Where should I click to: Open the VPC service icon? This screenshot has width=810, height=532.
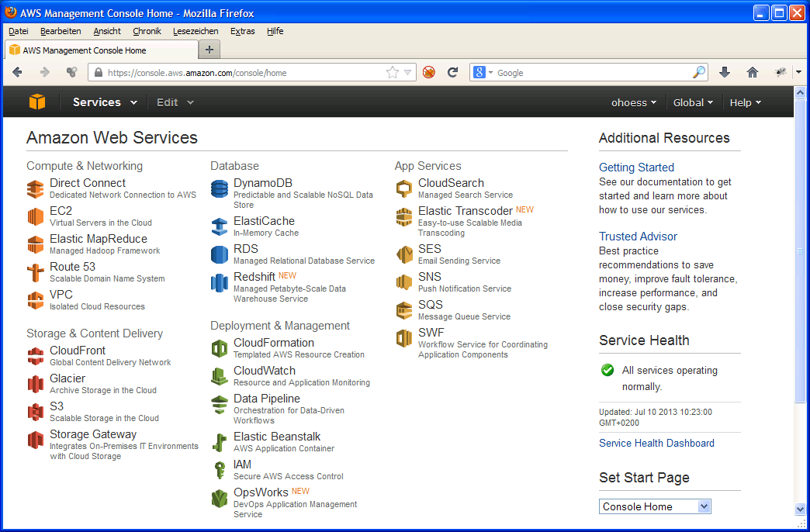pyautogui.click(x=35, y=301)
